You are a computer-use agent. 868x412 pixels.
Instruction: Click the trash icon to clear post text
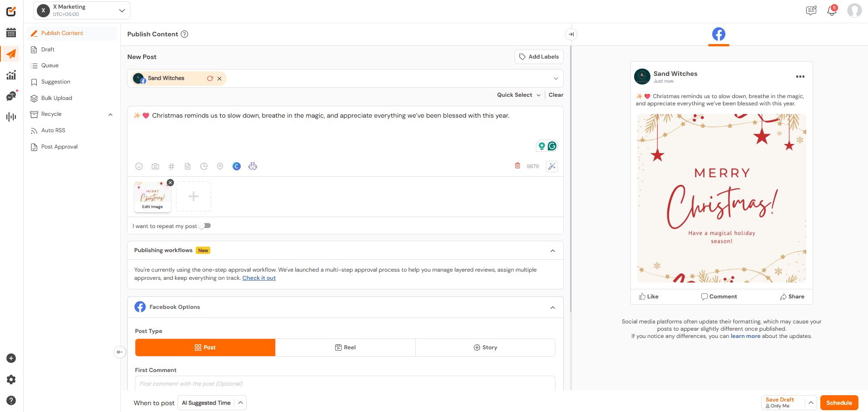click(517, 166)
